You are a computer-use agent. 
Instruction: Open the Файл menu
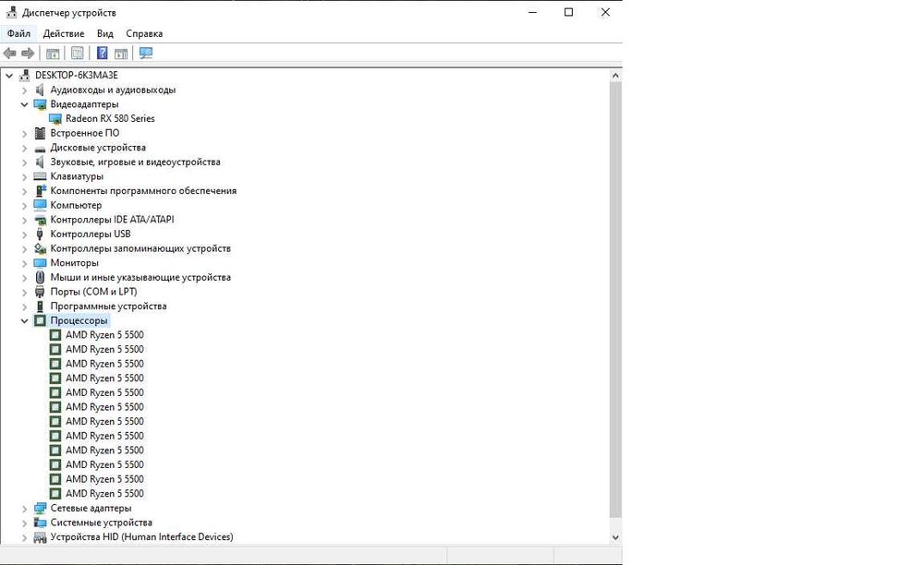(x=18, y=33)
